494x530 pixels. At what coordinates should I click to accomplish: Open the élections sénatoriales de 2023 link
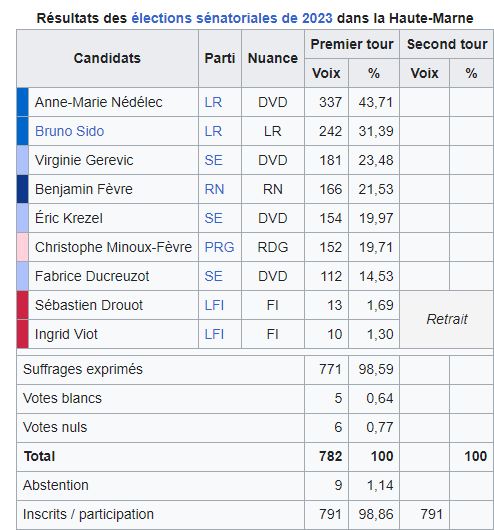pos(232,18)
